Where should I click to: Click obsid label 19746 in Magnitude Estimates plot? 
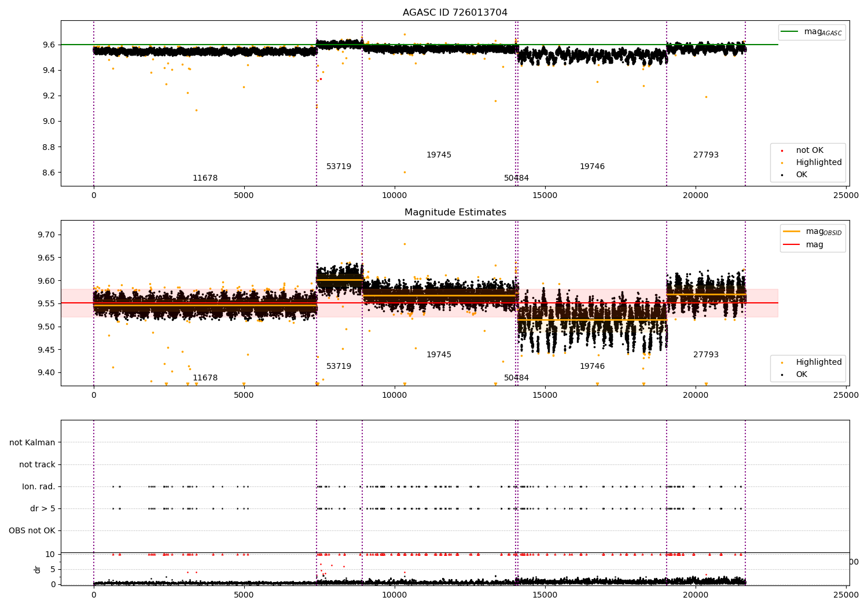592,366
